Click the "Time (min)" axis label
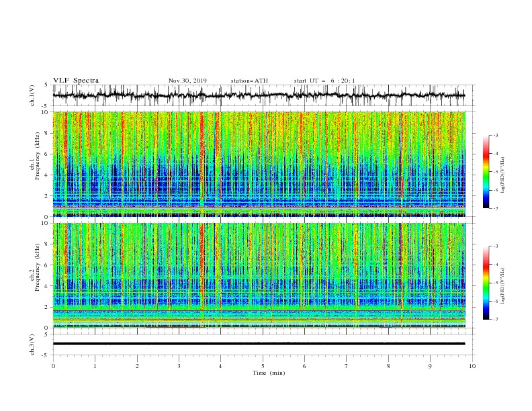Screen dimensions: 532x411 [x=269, y=373]
